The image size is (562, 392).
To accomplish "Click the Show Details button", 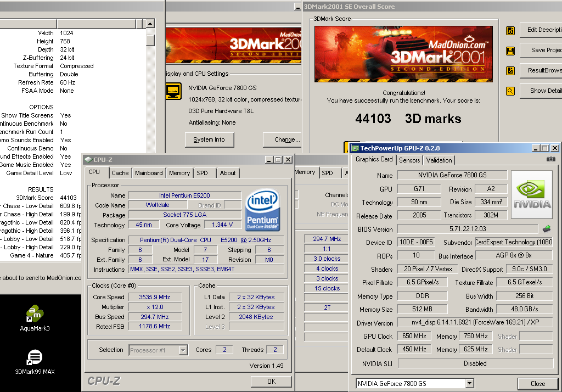I will coord(541,91).
